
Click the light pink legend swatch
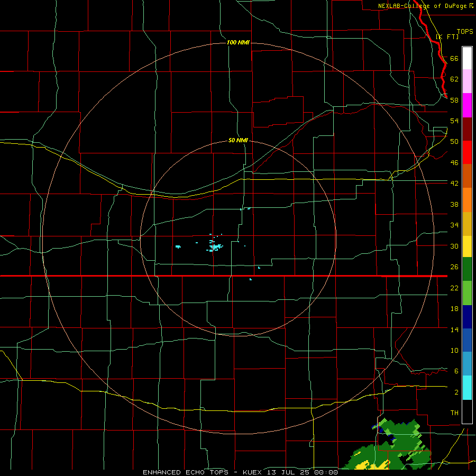pos(467,81)
